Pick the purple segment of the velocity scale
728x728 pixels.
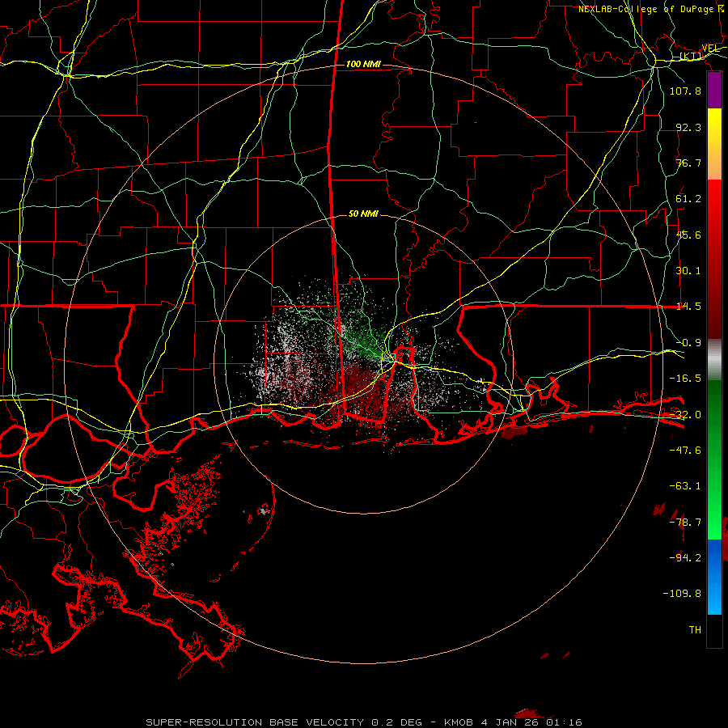[714, 91]
